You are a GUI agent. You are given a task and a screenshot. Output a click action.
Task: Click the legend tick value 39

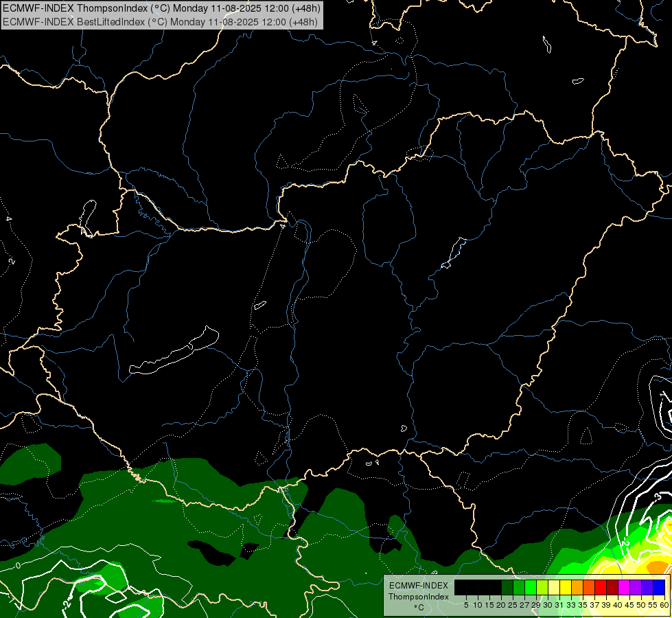pyautogui.click(x=606, y=605)
